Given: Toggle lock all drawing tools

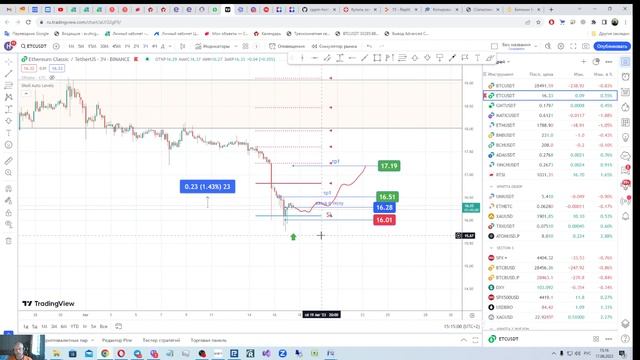Looking at the screenshot, I should coord(9,213).
